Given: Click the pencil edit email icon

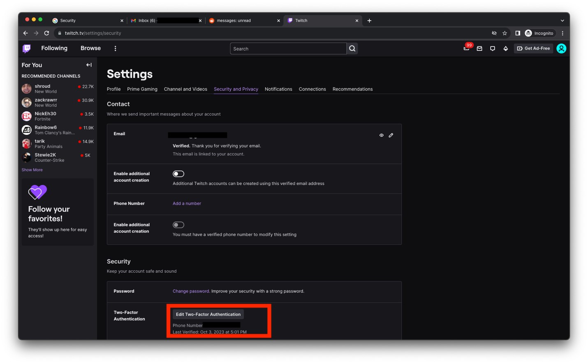Looking at the screenshot, I should coord(391,135).
